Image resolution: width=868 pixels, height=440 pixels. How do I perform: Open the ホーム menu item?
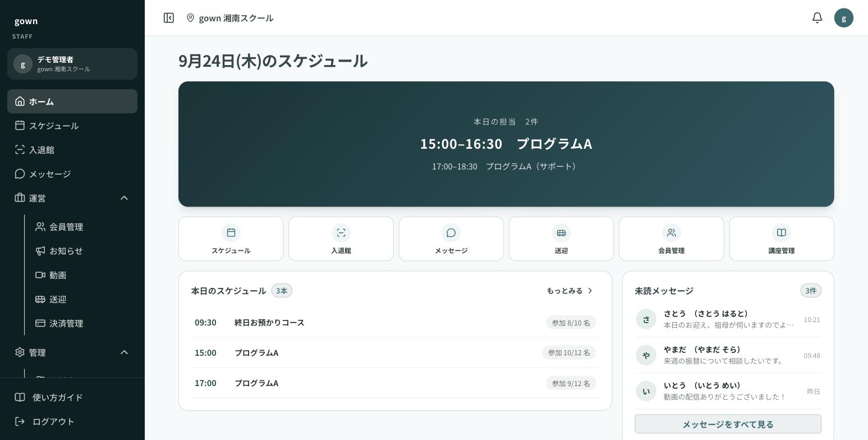72,102
